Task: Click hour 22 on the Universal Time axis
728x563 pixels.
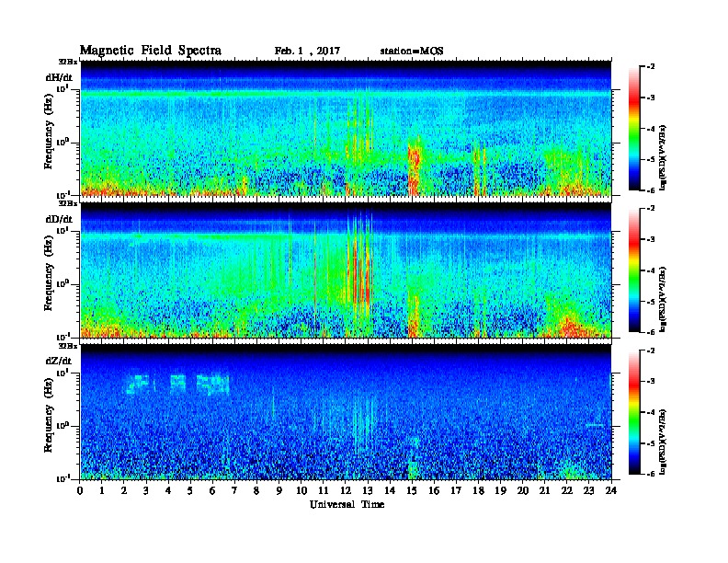Action: click(567, 490)
